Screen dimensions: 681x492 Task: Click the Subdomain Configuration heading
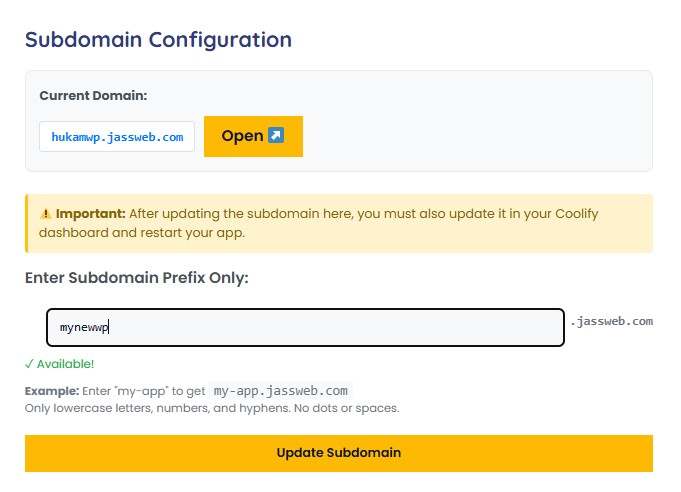(x=159, y=40)
